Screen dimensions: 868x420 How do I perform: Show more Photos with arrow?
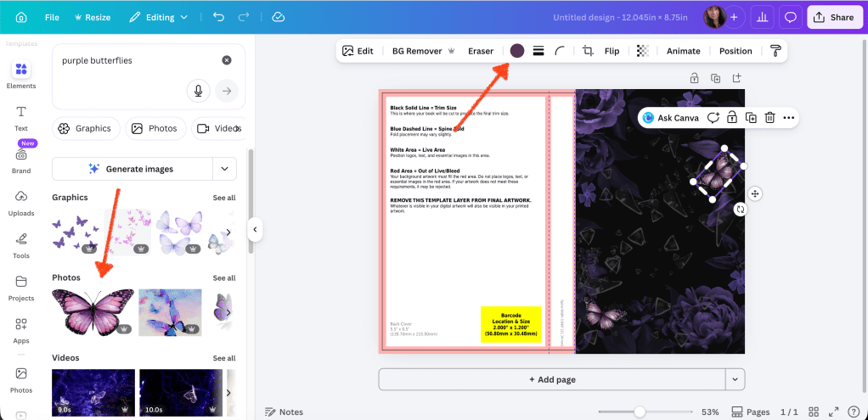(x=228, y=312)
